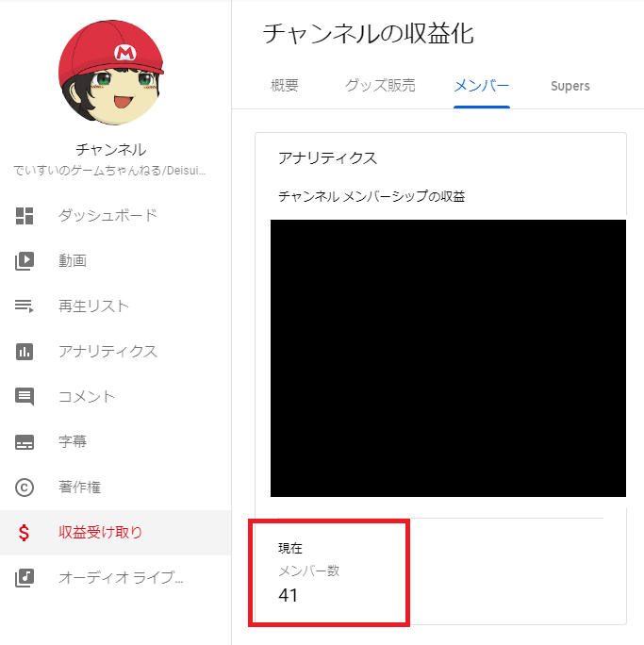Open オーディオ ライブ... in the sidebar
Screen dimensions: 644x645
pos(115,578)
